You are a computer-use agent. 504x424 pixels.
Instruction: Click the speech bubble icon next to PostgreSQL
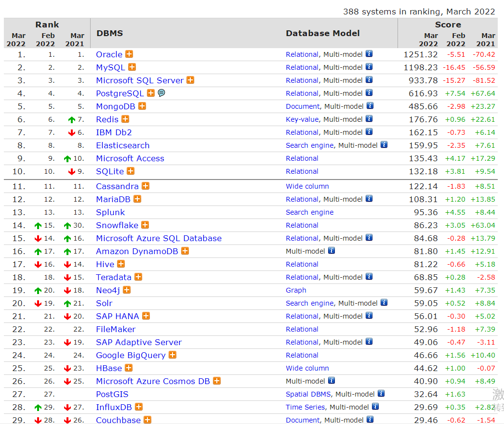162,93
